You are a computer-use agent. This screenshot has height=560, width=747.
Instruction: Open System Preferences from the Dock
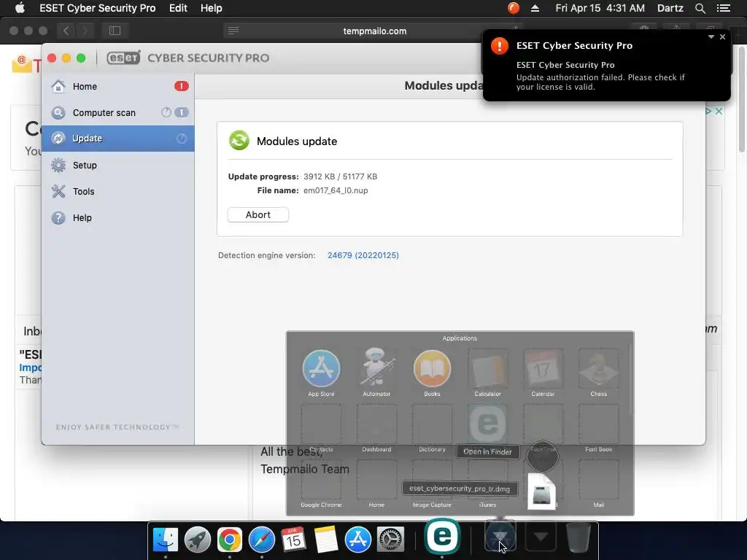[390, 540]
